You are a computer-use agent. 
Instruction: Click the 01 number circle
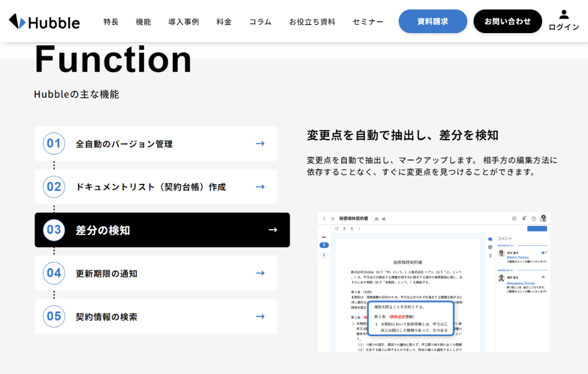[53, 144]
